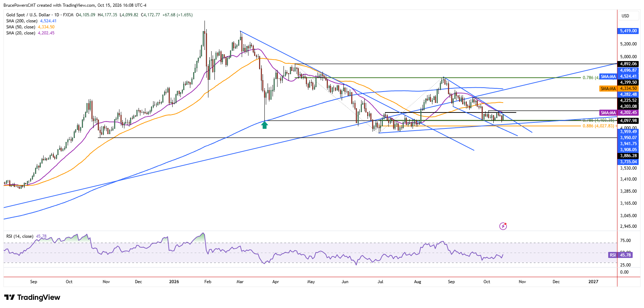Click the 3,735.04 price label
This screenshot has width=644, height=308.
tap(628, 162)
